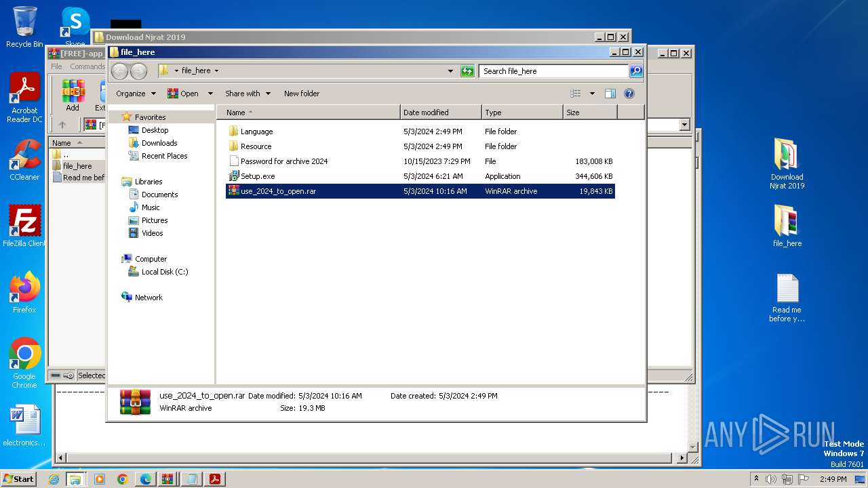Select the electronics Word document icon
The height and width of the screenshot is (488, 868).
(24, 426)
